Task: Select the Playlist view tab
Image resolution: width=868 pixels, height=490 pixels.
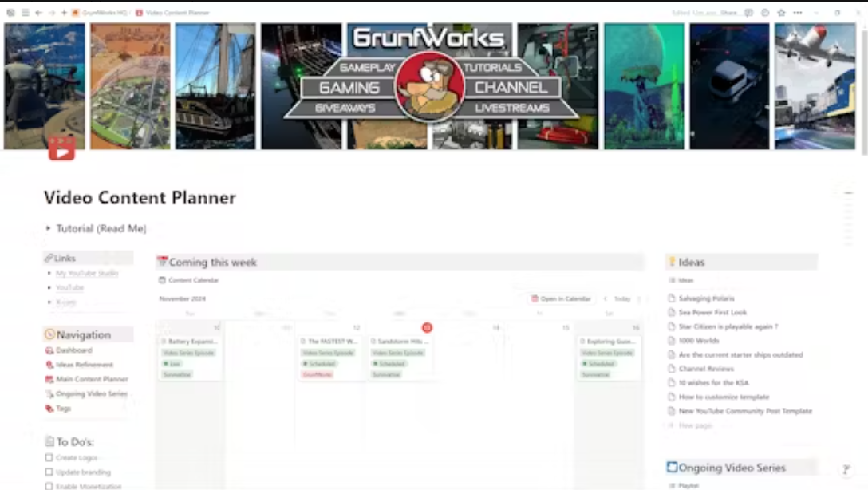Action: (684, 485)
